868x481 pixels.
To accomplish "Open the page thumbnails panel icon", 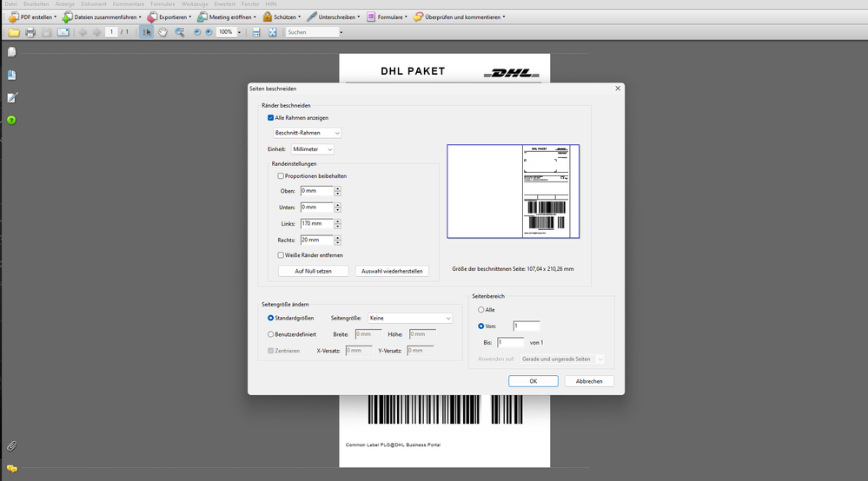I will coord(12,53).
